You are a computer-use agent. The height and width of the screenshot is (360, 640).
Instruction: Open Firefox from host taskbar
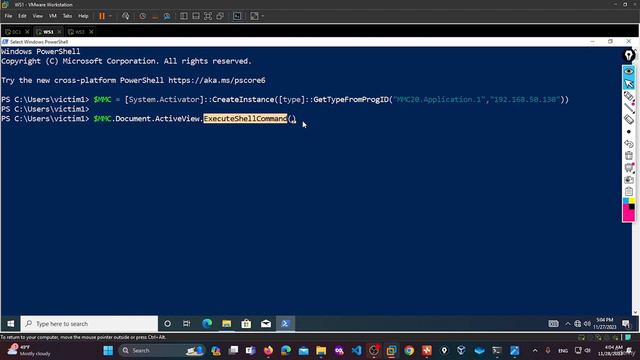pyautogui.click(x=268, y=351)
